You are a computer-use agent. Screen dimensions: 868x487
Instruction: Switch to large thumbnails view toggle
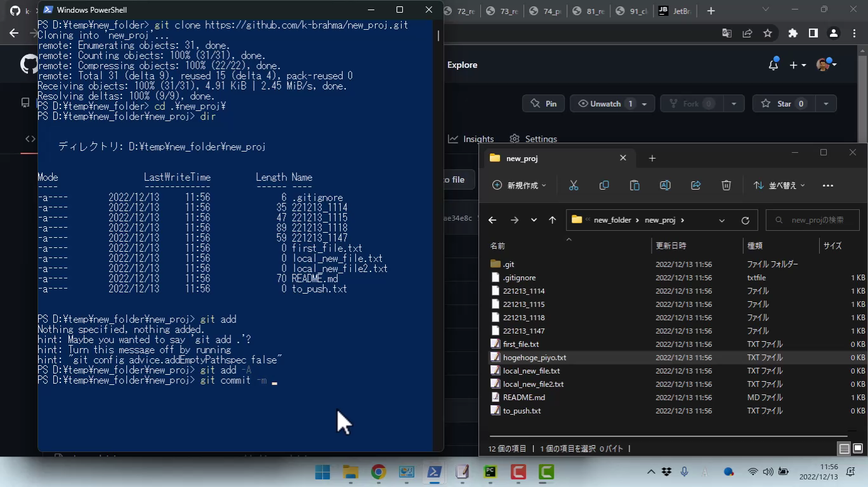tap(858, 448)
